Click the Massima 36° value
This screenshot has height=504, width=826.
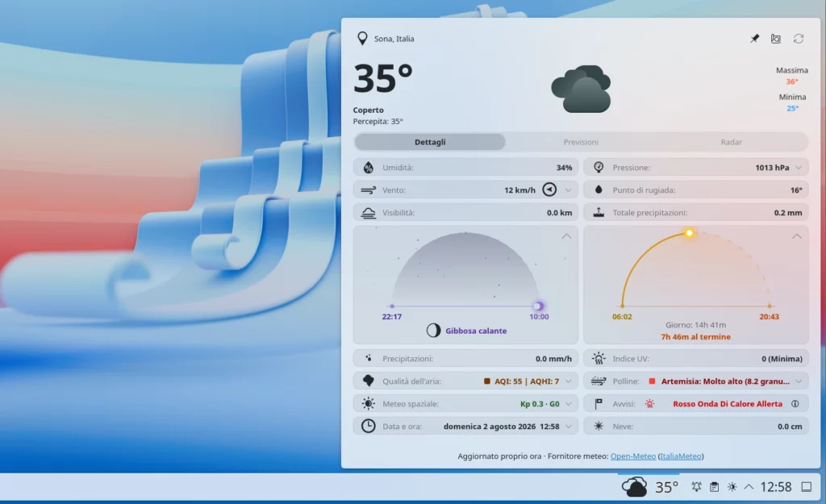792,81
